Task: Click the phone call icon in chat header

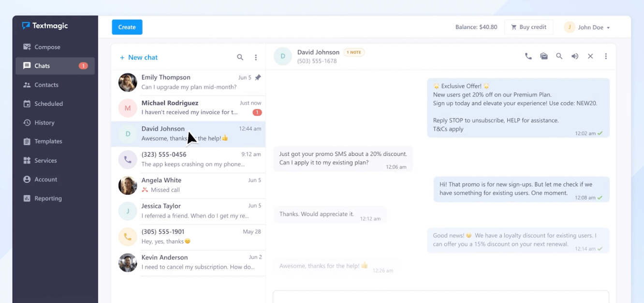Action: 528,56
